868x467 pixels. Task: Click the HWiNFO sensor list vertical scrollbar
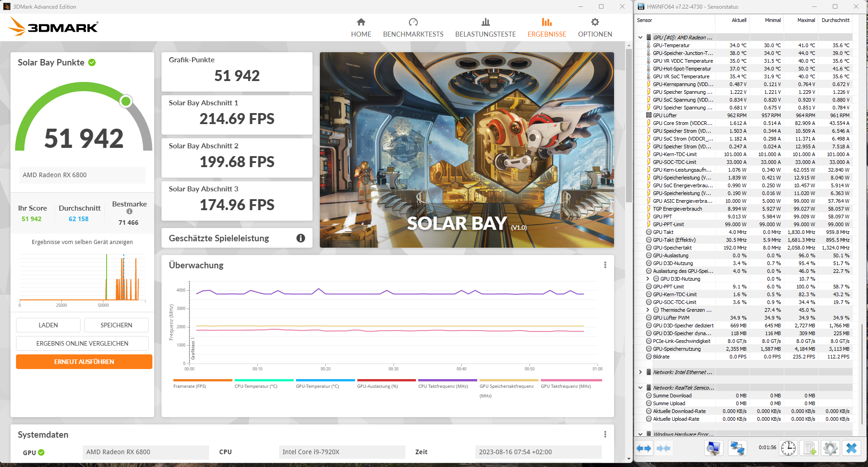tap(863, 373)
